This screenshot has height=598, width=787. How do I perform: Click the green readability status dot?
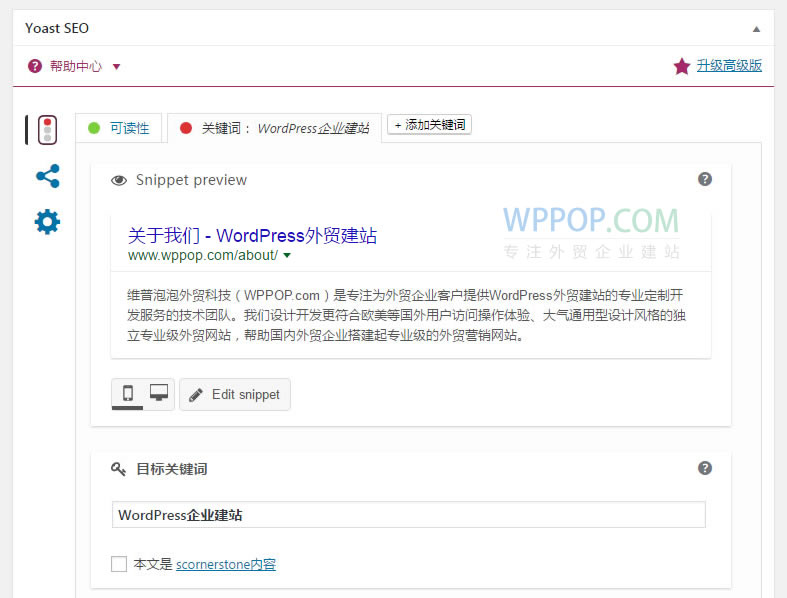tap(94, 128)
